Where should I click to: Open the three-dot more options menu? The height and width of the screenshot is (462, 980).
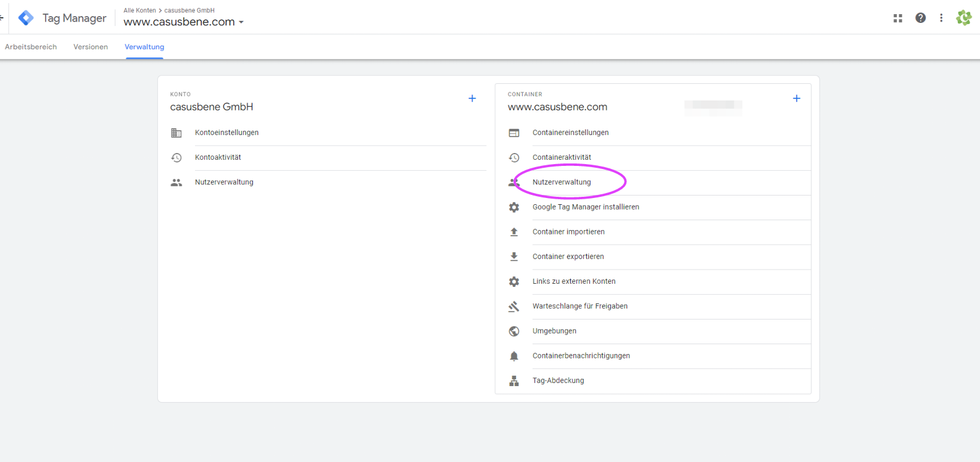coord(941,18)
